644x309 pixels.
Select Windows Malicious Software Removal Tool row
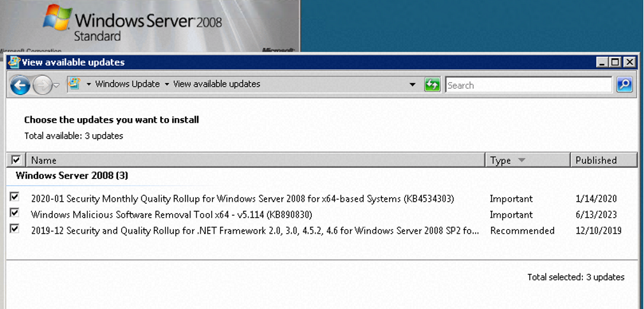172,215
